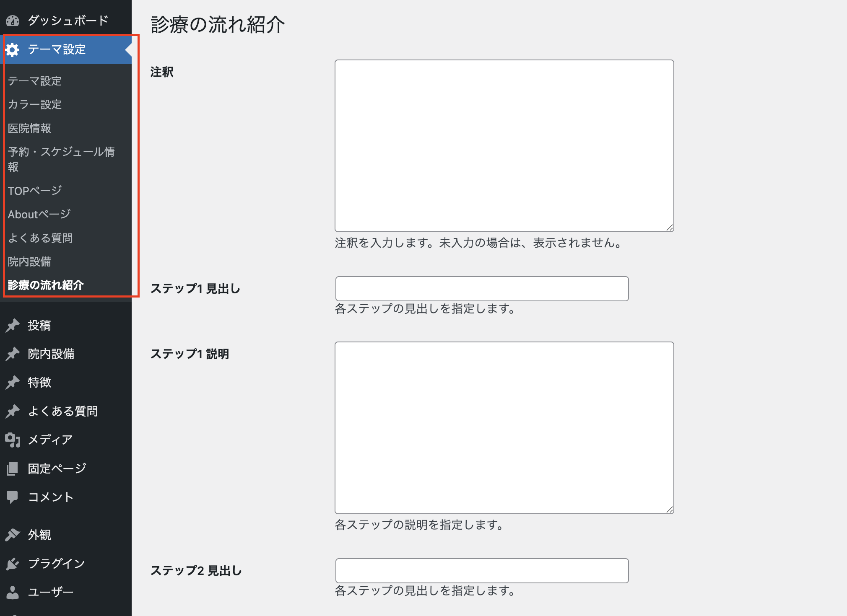Click the プラグイン plug icon
The width and height of the screenshot is (847, 616).
pyautogui.click(x=13, y=564)
